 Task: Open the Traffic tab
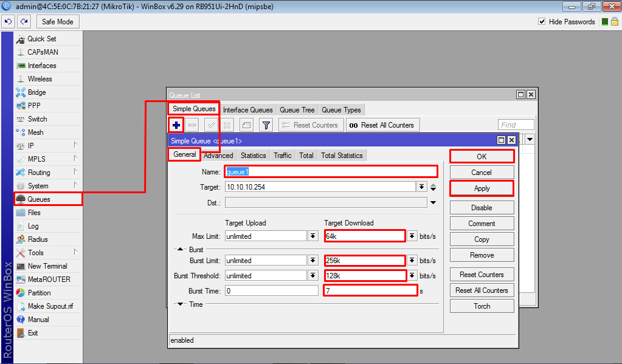pos(283,156)
